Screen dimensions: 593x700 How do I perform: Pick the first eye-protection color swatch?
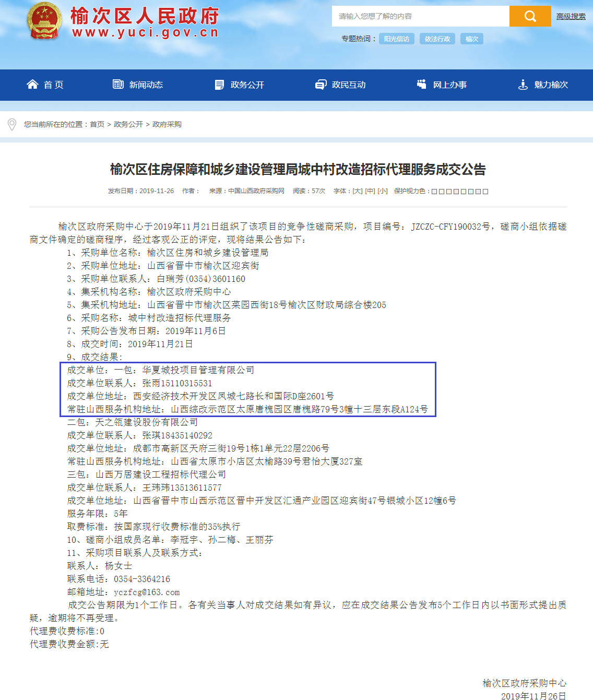click(x=434, y=192)
